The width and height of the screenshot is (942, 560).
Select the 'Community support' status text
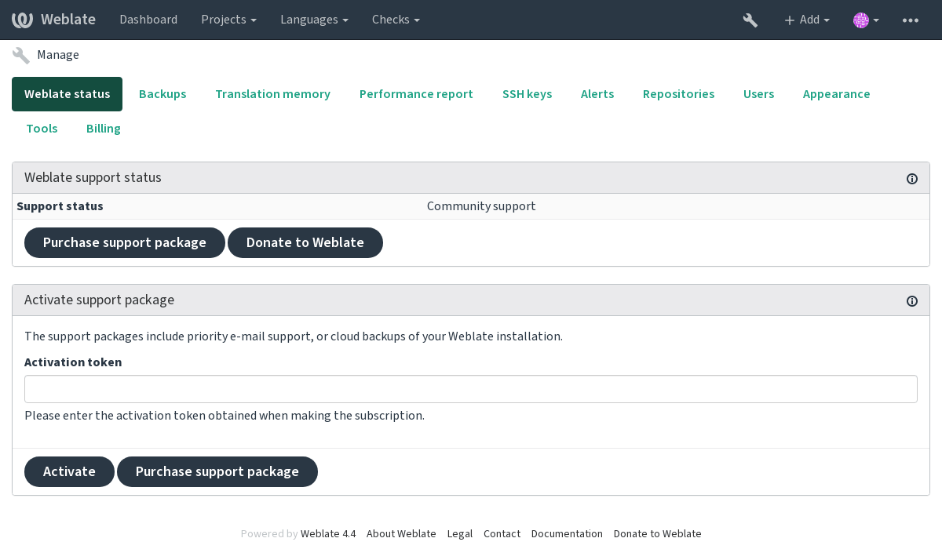(x=481, y=206)
